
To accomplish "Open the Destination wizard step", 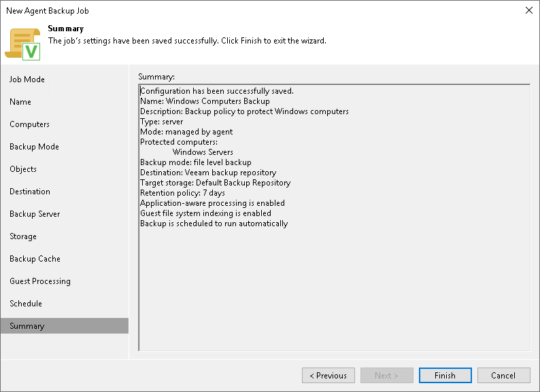I will (30, 192).
